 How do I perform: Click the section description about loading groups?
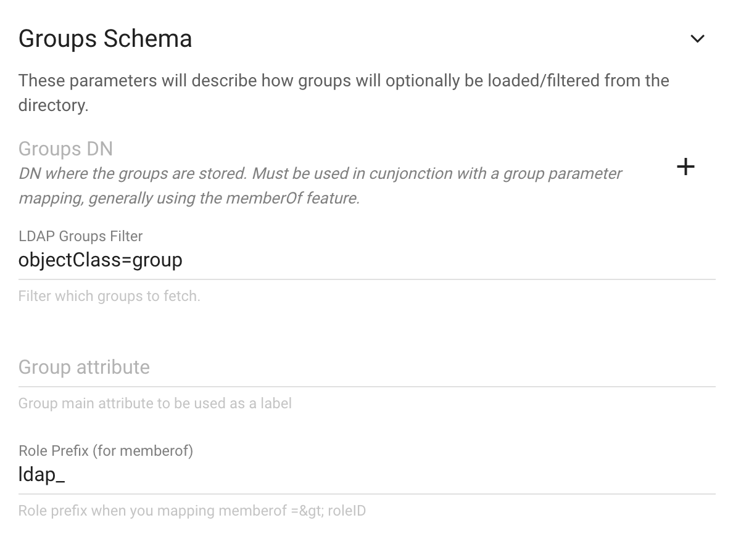(344, 93)
